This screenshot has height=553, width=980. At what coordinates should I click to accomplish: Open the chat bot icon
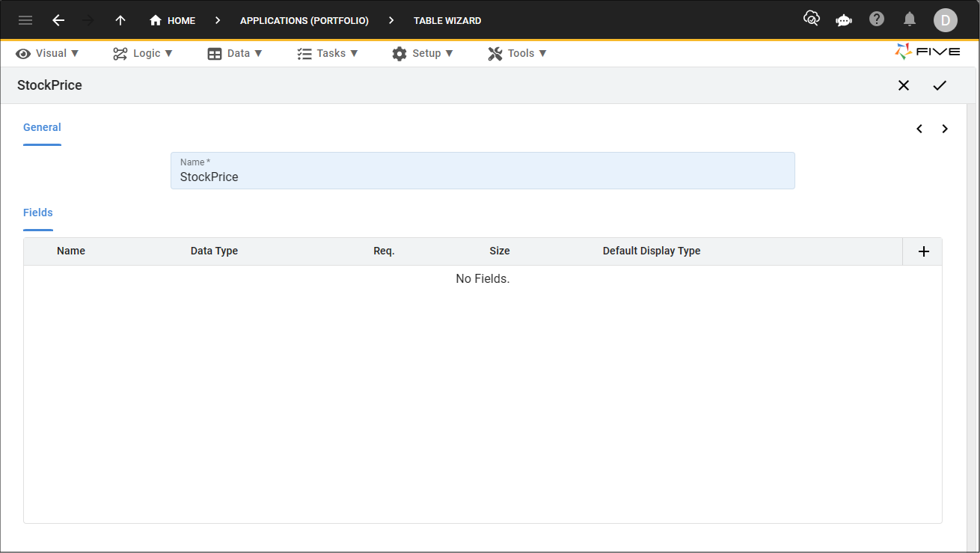click(844, 20)
